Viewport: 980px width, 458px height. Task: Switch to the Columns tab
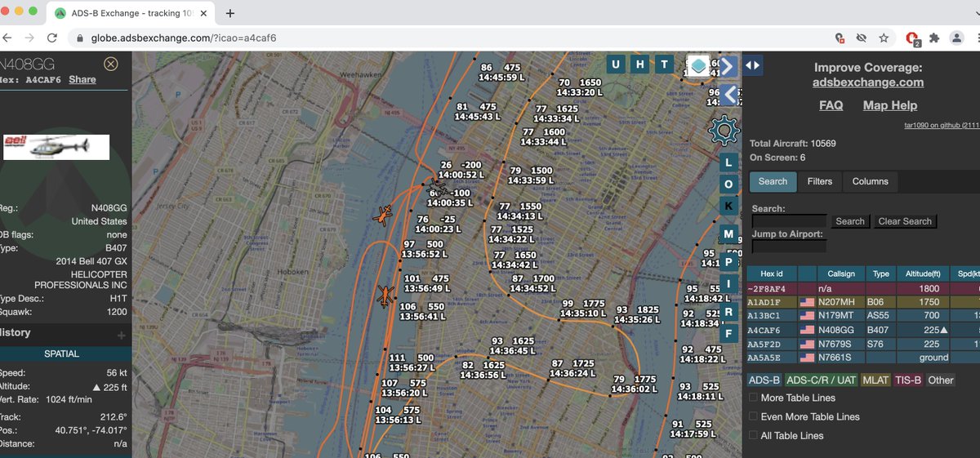[871, 181]
